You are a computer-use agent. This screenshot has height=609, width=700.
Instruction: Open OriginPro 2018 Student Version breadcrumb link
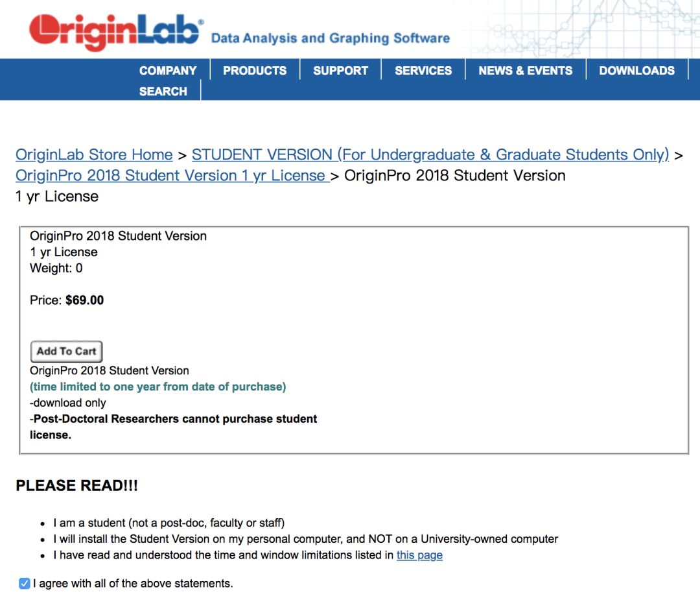(171, 176)
